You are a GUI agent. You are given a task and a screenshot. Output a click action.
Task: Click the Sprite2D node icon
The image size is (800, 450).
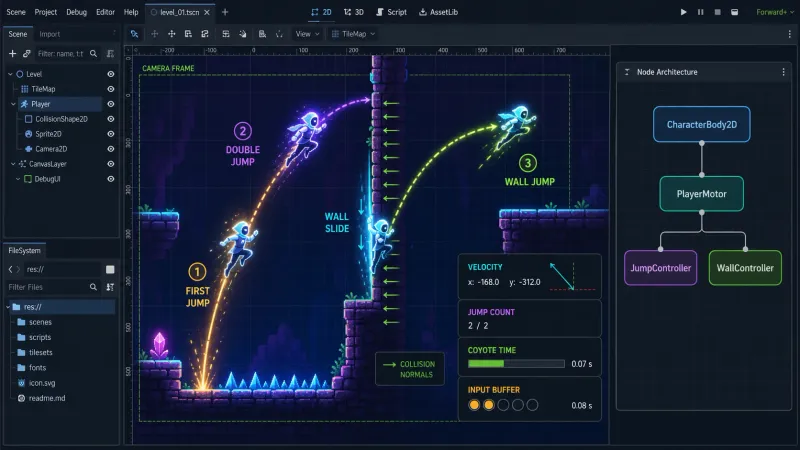[x=29, y=134]
